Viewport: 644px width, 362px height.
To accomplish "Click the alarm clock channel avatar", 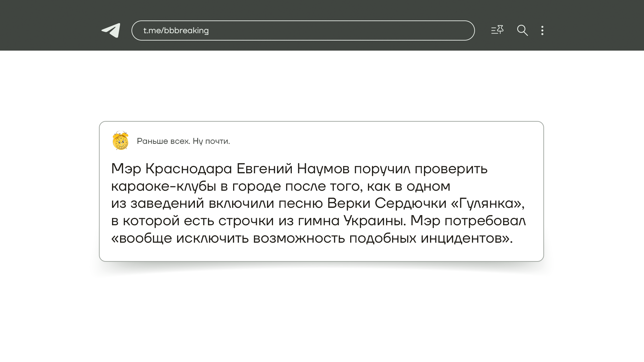I will click(120, 141).
